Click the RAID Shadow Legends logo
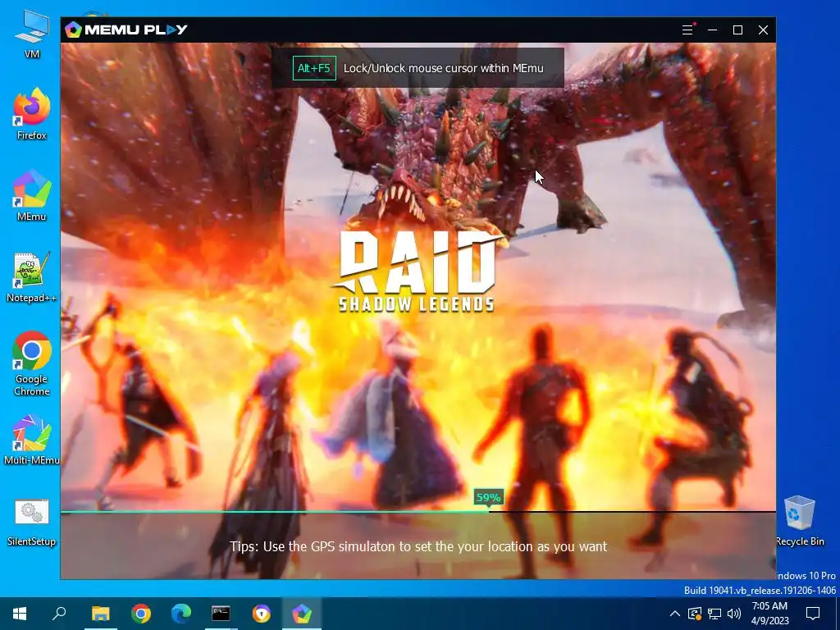This screenshot has width=840, height=630. 417,271
